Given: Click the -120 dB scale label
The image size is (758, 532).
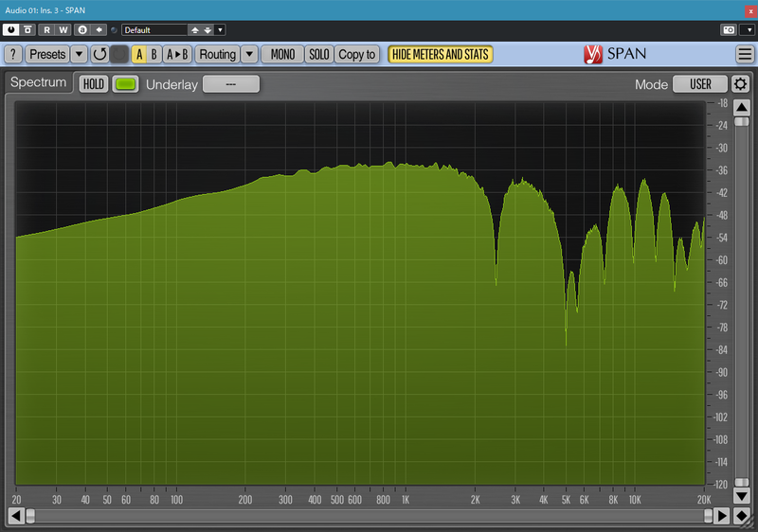Looking at the screenshot, I should pos(720,485).
